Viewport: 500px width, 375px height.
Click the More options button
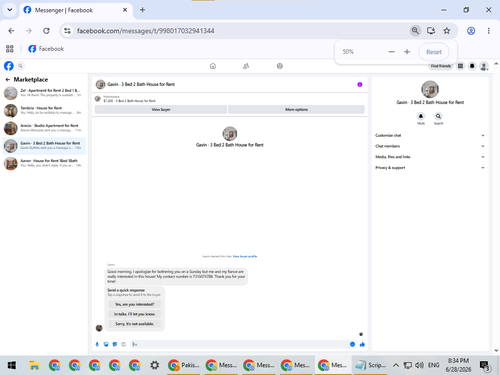click(x=296, y=109)
